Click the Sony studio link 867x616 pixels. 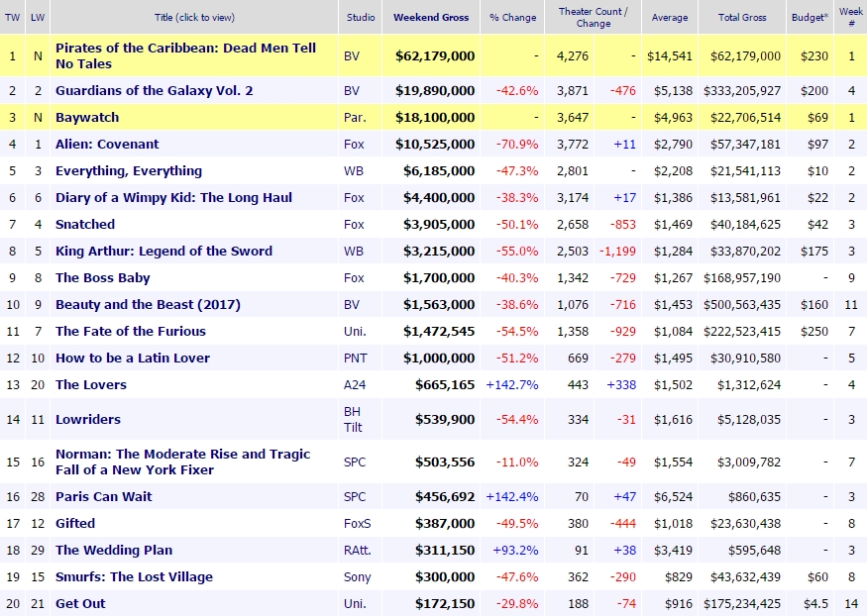pos(357,576)
